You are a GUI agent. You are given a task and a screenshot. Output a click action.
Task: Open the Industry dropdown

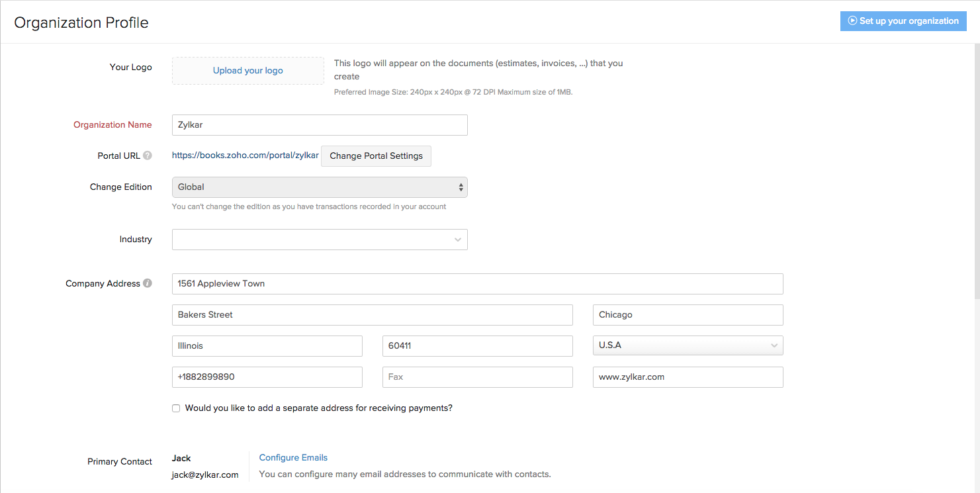click(x=320, y=240)
